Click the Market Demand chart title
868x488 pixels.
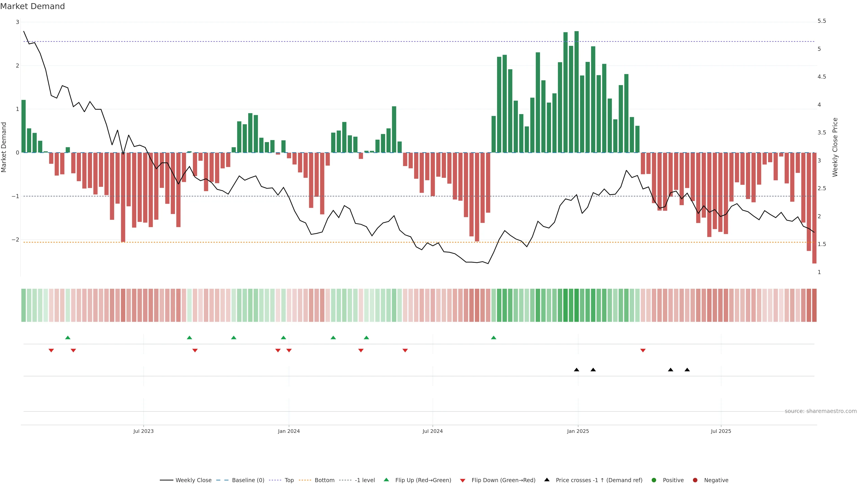(32, 6)
